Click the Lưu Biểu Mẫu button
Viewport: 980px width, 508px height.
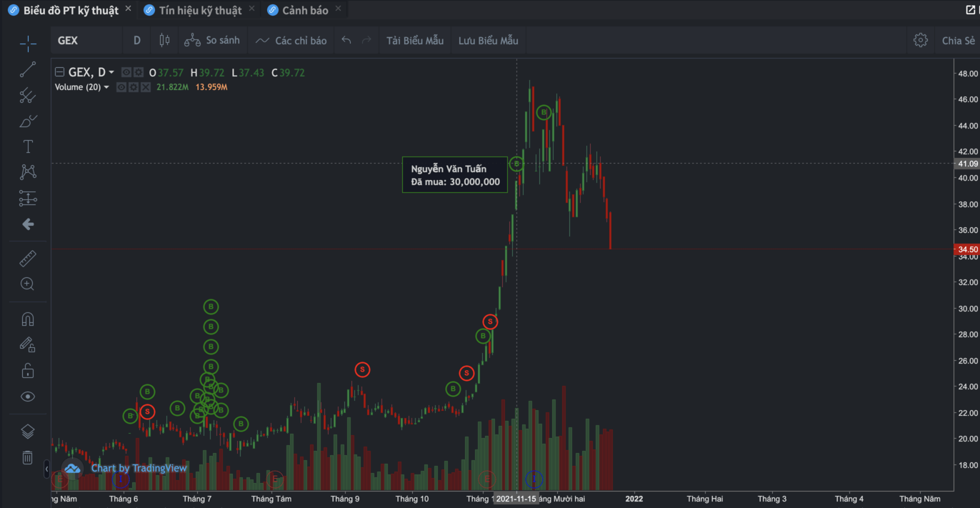click(x=489, y=41)
